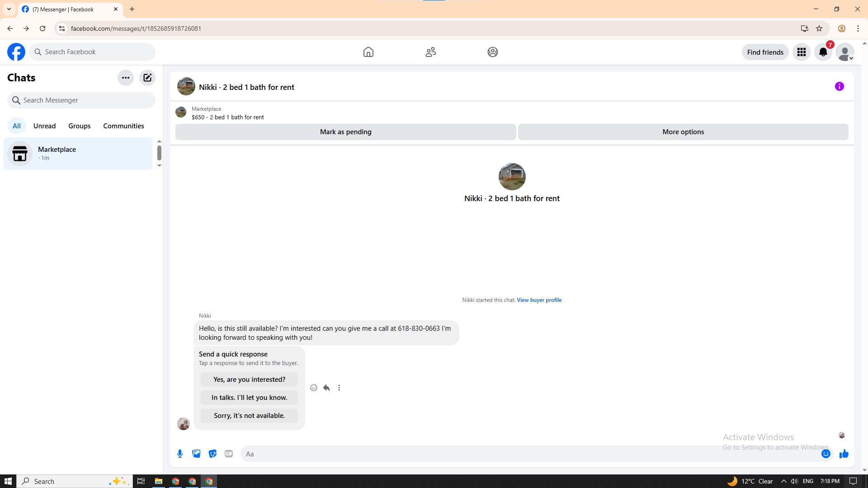Expand account profile menu
This screenshot has width=868, height=488.
click(844, 52)
